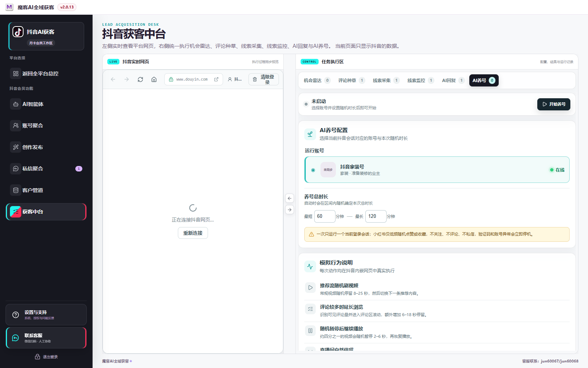Image resolution: width=588 pixels, height=368 pixels.
Task: Click the pause icon beside 随机暂停后继续播放
Action: (x=311, y=331)
